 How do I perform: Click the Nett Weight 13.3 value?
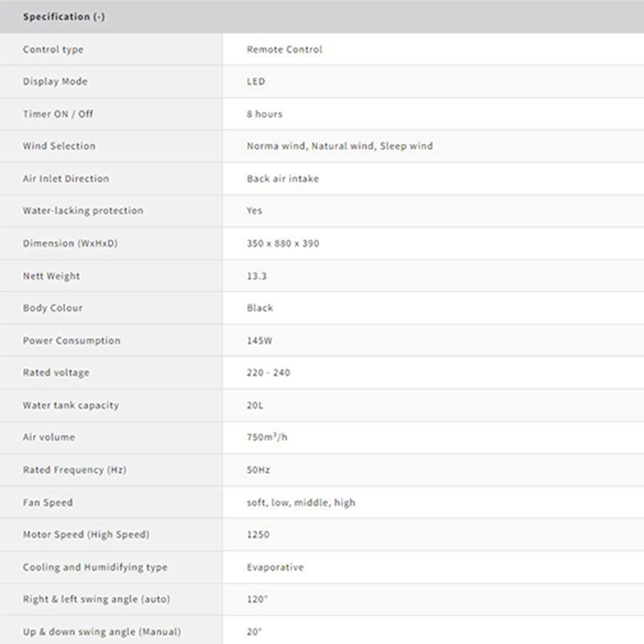pos(256,276)
